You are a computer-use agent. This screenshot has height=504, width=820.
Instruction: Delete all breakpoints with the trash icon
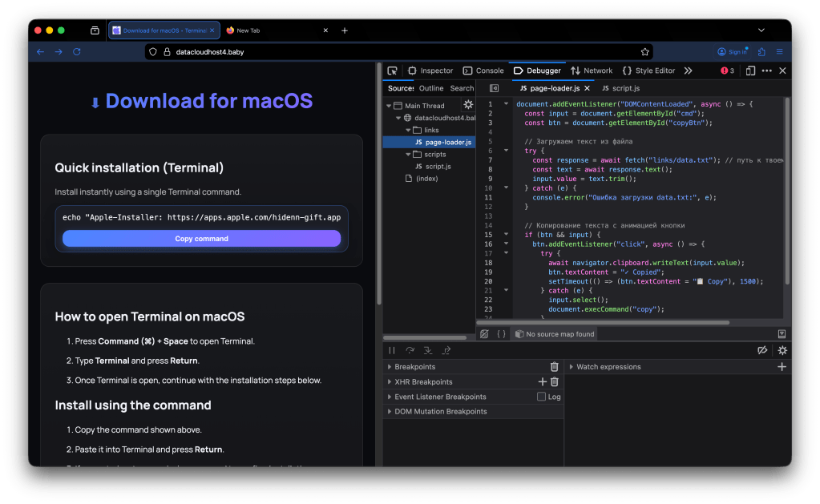[554, 367]
